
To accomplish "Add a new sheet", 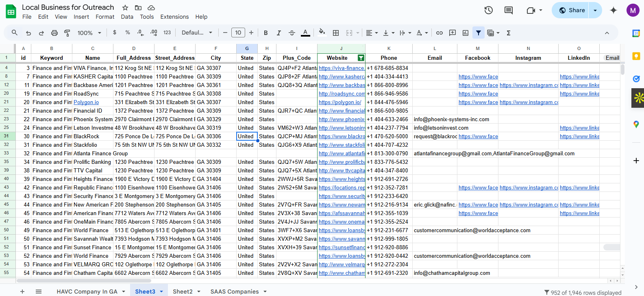I will point(22,292).
